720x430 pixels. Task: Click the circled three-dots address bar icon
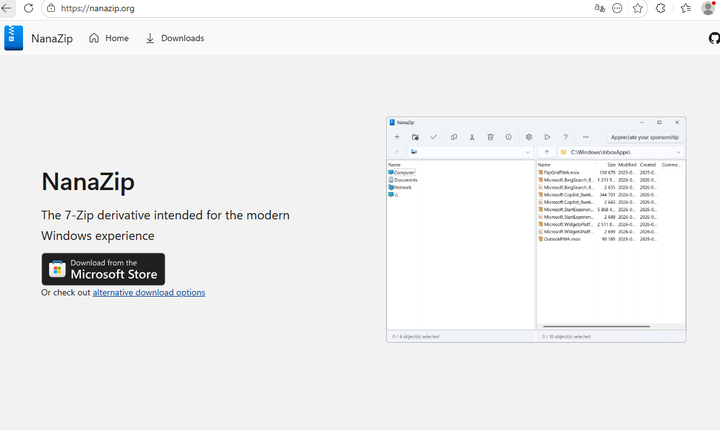(617, 8)
